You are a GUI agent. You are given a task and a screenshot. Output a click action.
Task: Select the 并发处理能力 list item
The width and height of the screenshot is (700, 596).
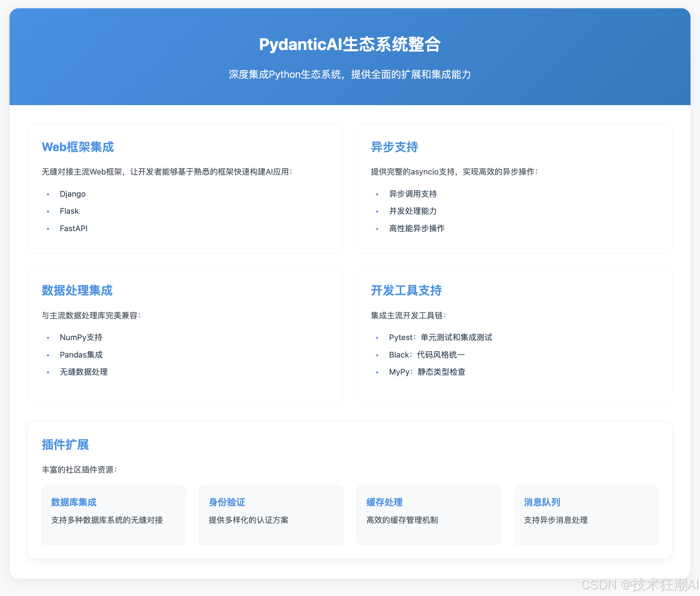(x=413, y=211)
